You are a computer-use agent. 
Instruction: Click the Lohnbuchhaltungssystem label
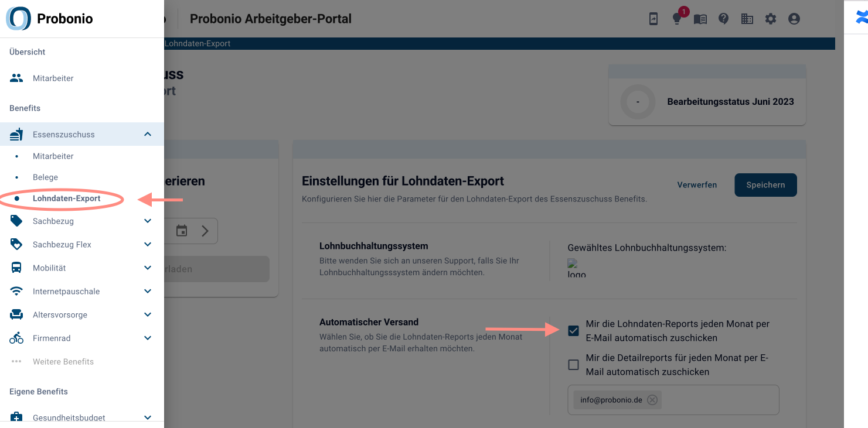374,246
